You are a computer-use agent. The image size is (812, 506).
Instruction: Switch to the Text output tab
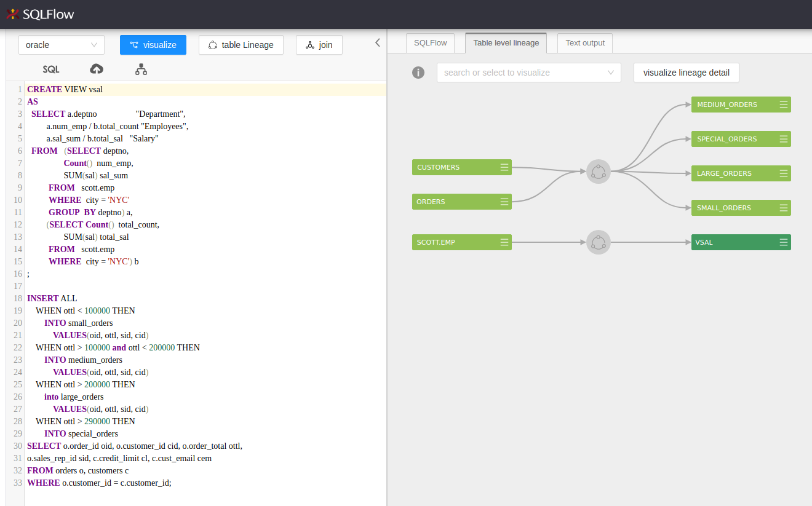585,43
